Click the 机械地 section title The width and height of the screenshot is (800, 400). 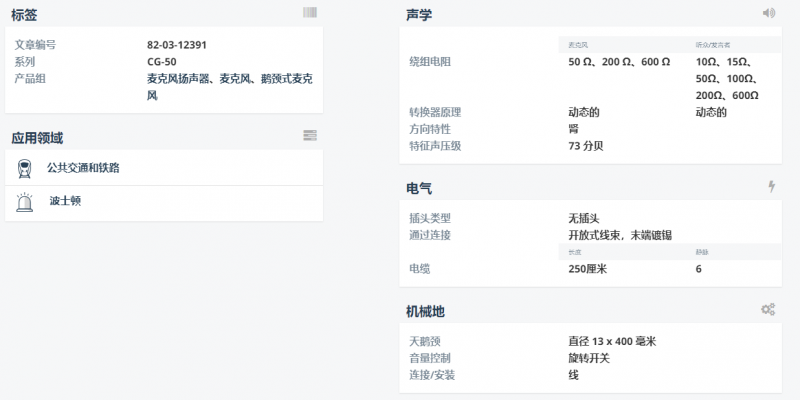point(425,310)
